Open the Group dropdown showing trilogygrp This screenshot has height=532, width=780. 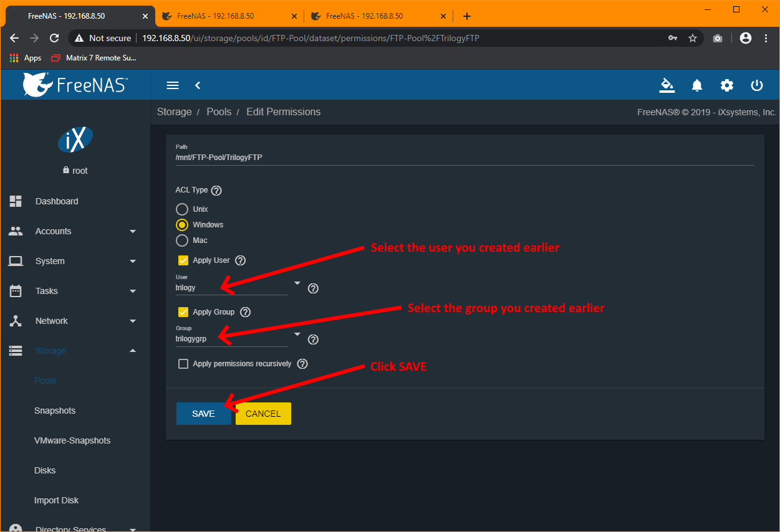(x=237, y=339)
